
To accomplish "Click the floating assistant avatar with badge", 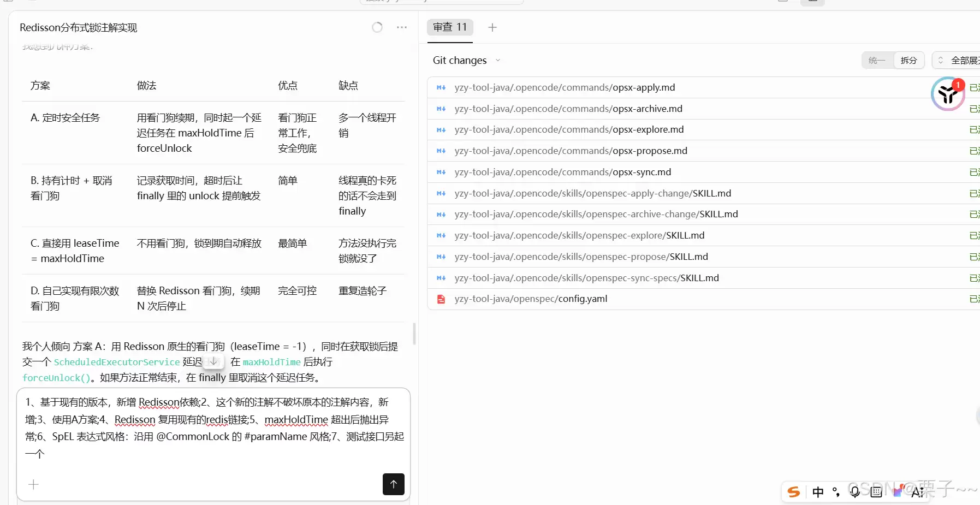I will click(x=948, y=94).
